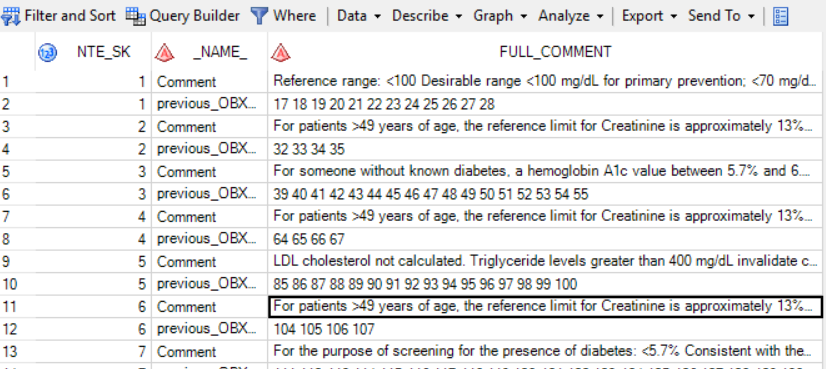This screenshot has height=369, width=826.
Task: Select row number 5 header
Action: 17,172
